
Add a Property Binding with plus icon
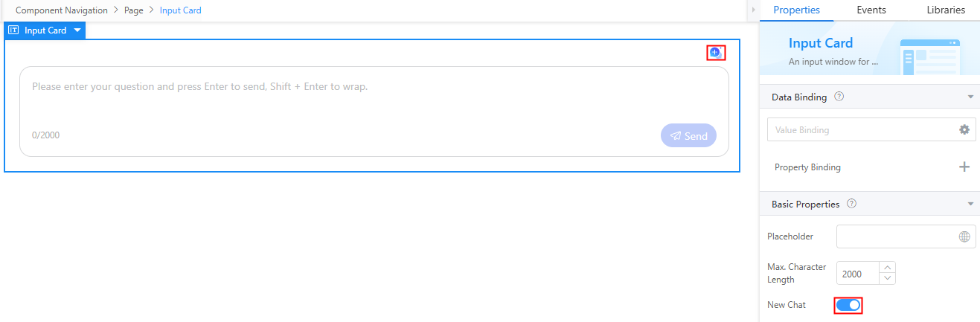[x=964, y=167]
